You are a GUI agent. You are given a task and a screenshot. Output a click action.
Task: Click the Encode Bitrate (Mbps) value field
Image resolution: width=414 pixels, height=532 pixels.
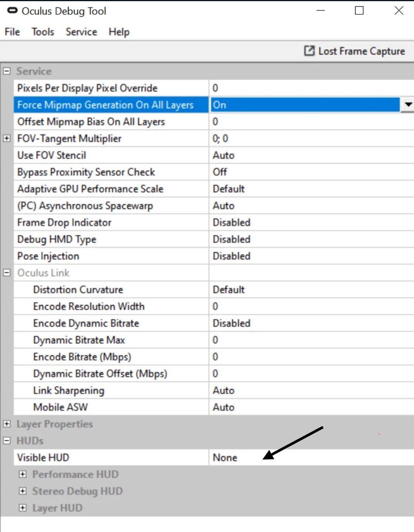click(311, 357)
